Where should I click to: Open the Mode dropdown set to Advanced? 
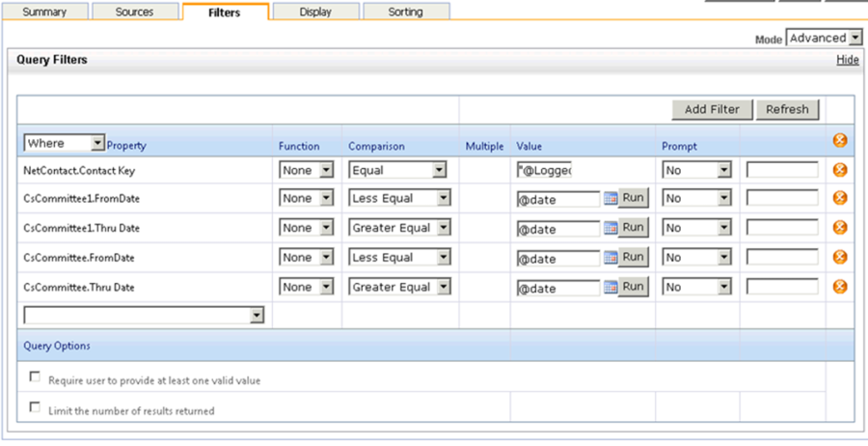pyautogui.click(x=824, y=38)
